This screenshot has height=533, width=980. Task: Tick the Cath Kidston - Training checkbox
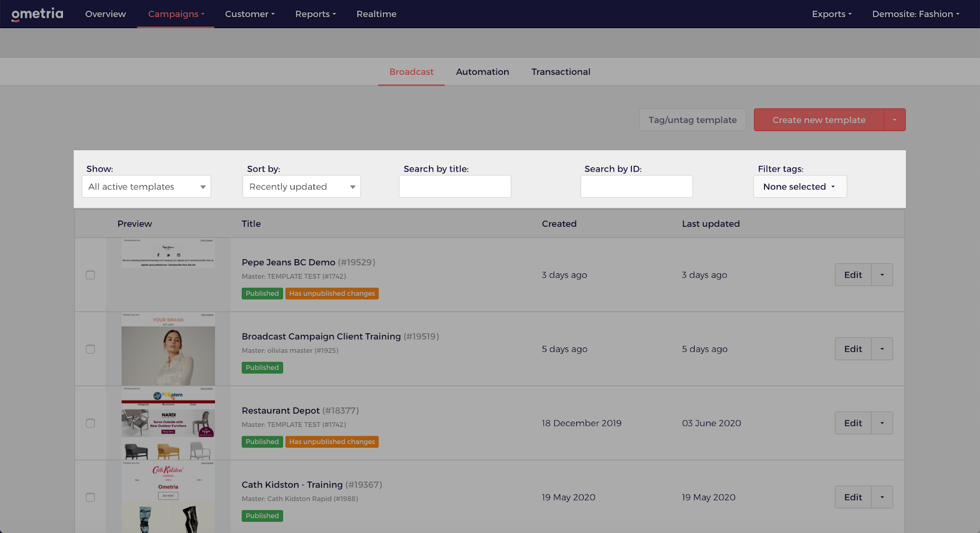pyautogui.click(x=91, y=497)
